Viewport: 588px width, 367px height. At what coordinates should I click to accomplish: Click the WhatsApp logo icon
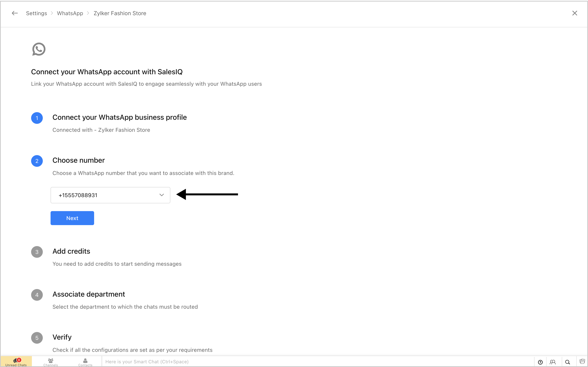[39, 49]
